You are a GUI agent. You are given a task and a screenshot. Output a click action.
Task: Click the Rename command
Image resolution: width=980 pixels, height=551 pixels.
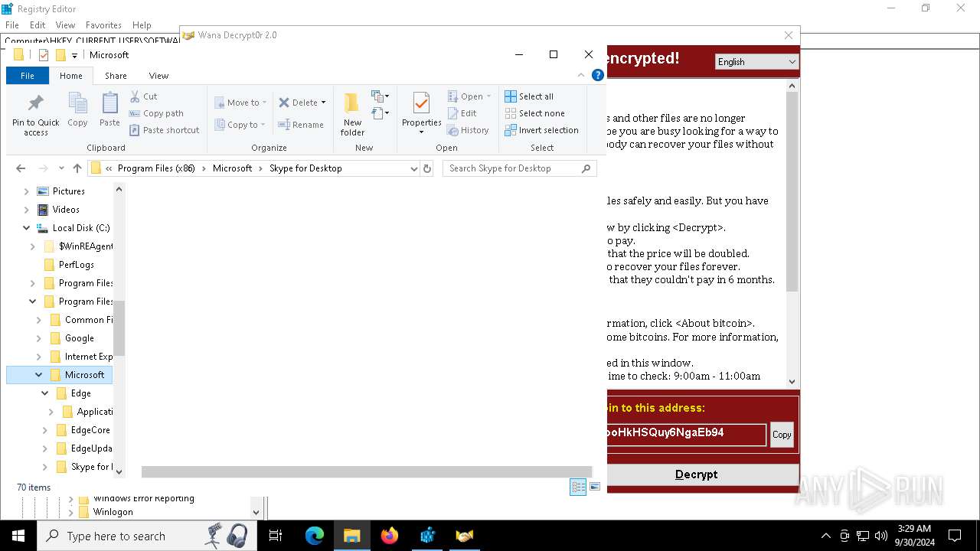[x=300, y=125]
